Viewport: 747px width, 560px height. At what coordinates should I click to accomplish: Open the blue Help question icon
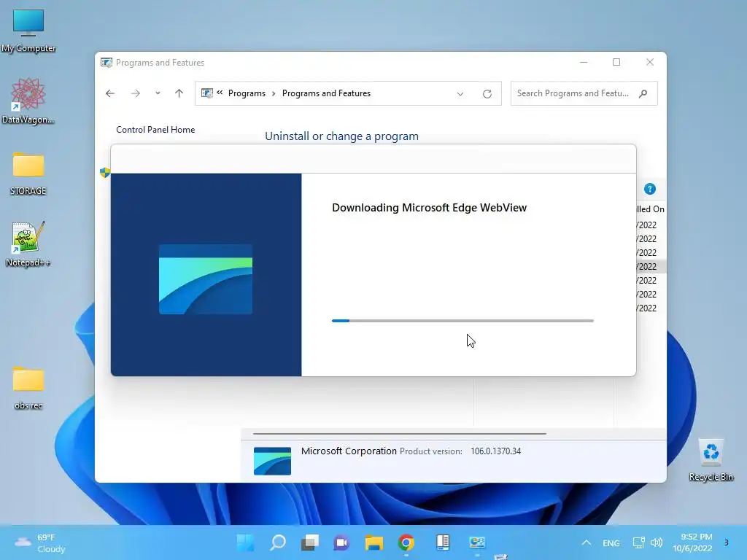coord(650,189)
